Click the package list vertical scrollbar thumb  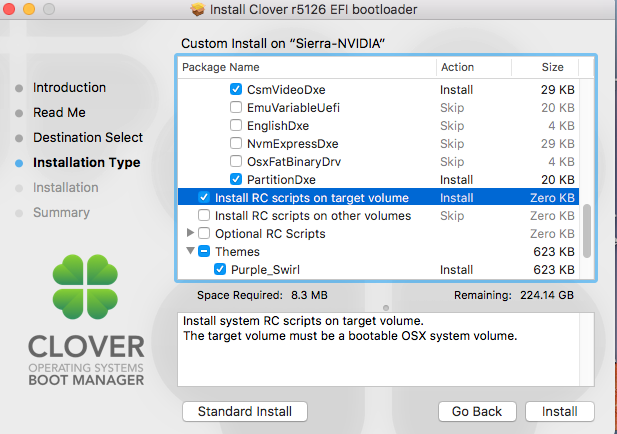point(587,231)
